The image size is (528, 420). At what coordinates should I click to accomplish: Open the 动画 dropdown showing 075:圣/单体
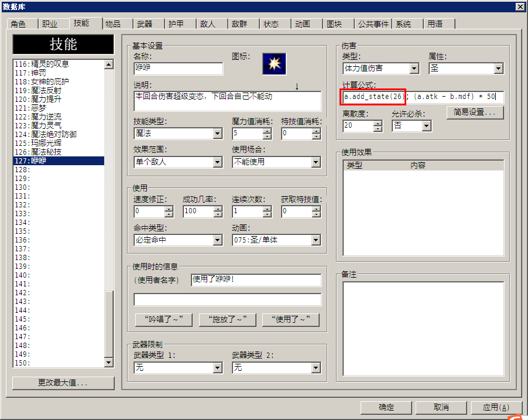click(276, 240)
